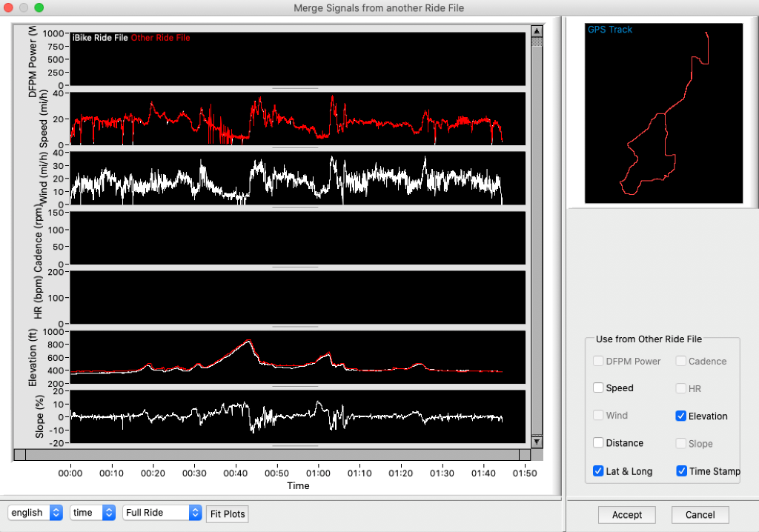
Task: Close the Merge Signals window
Action: 10,7
